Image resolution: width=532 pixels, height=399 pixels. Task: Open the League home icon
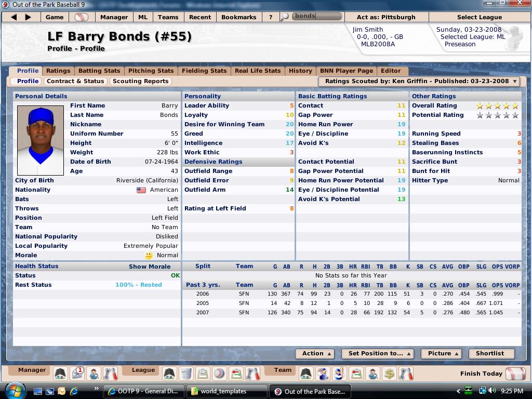pos(169,374)
